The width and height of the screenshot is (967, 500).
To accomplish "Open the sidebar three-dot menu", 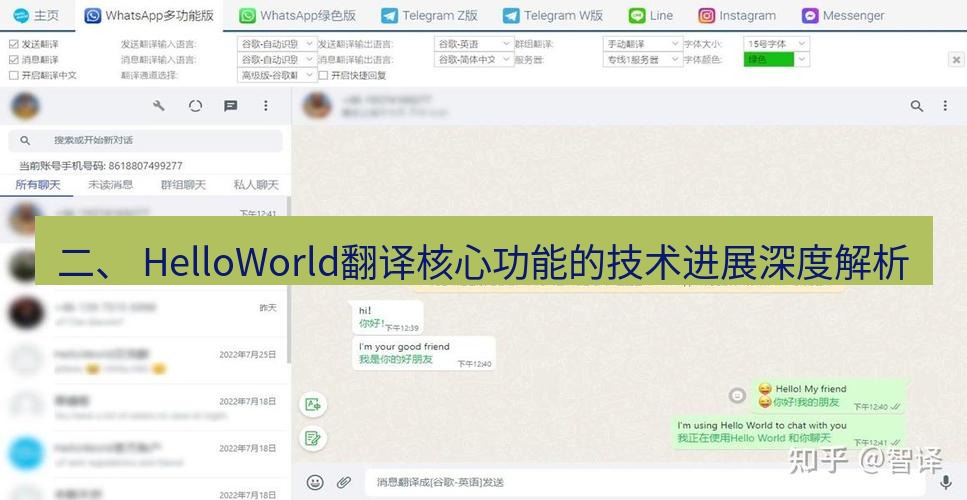I will [266, 106].
